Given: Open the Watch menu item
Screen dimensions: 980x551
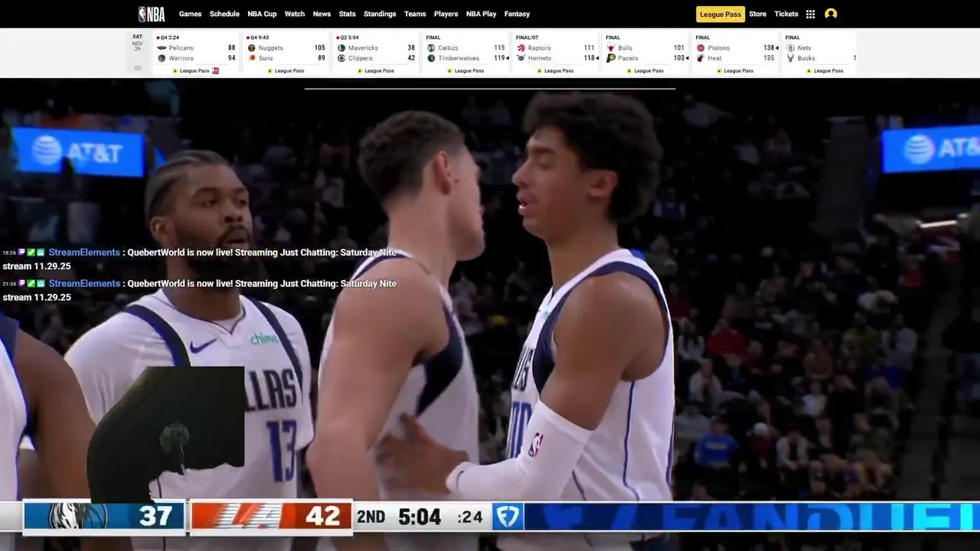Looking at the screenshot, I should 295,14.
